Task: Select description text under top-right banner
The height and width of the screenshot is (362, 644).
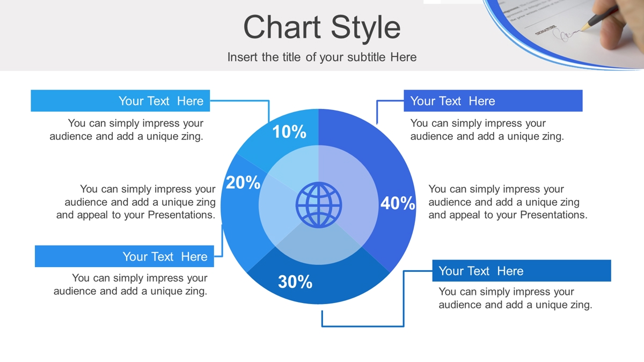Action: click(487, 130)
